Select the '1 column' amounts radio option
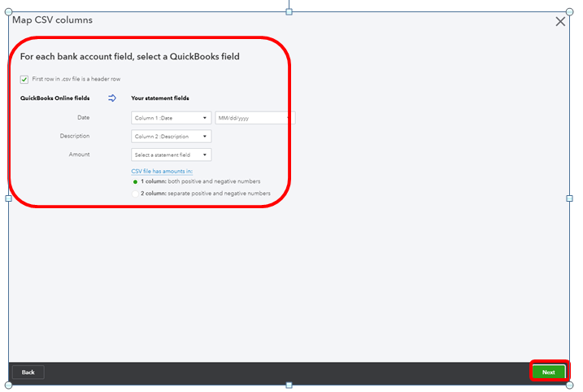 (x=135, y=182)
